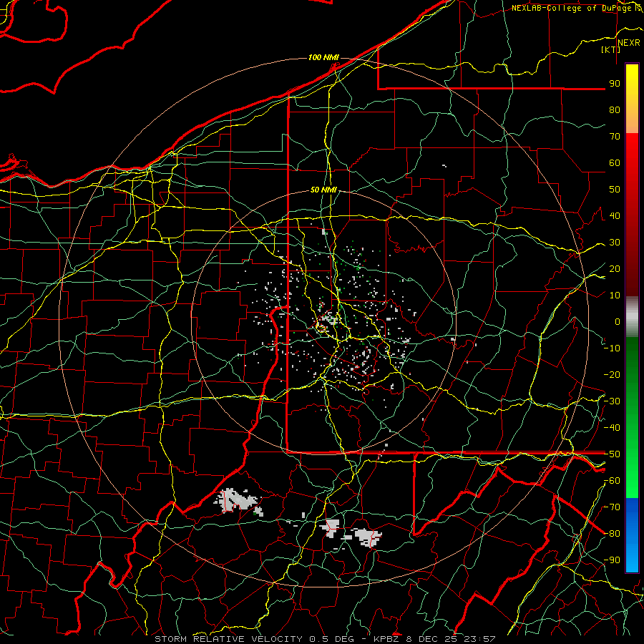The image size is (644, 644).
Task: Click the "10" value on the velocity scale
Action: click(x=615, y=296)
